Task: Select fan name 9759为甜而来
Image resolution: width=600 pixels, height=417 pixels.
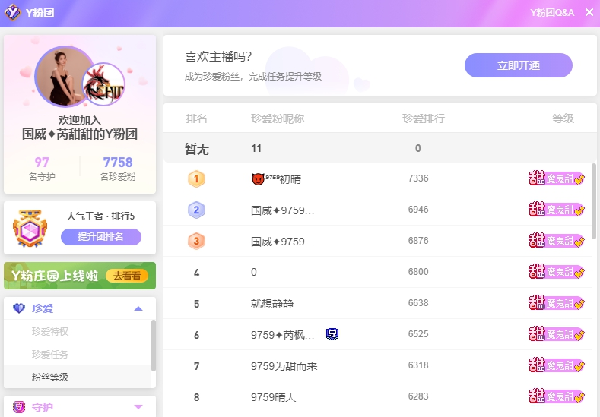Action: coord(284,366)
